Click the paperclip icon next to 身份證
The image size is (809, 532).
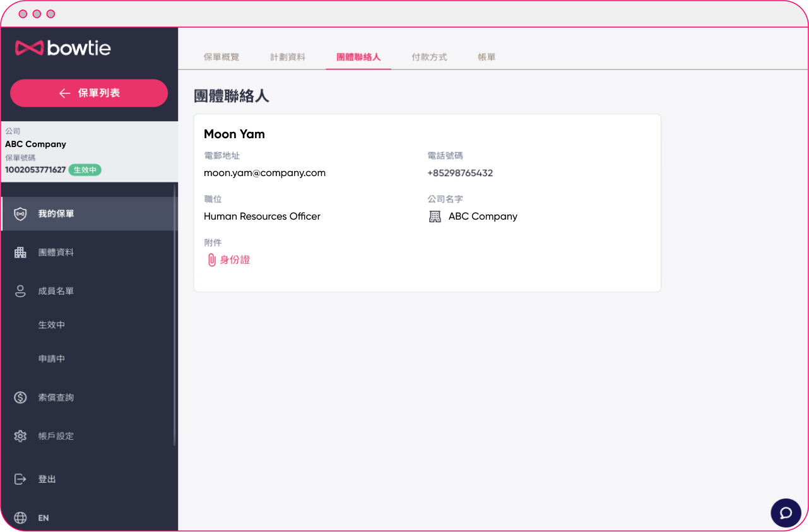point(211,259)
